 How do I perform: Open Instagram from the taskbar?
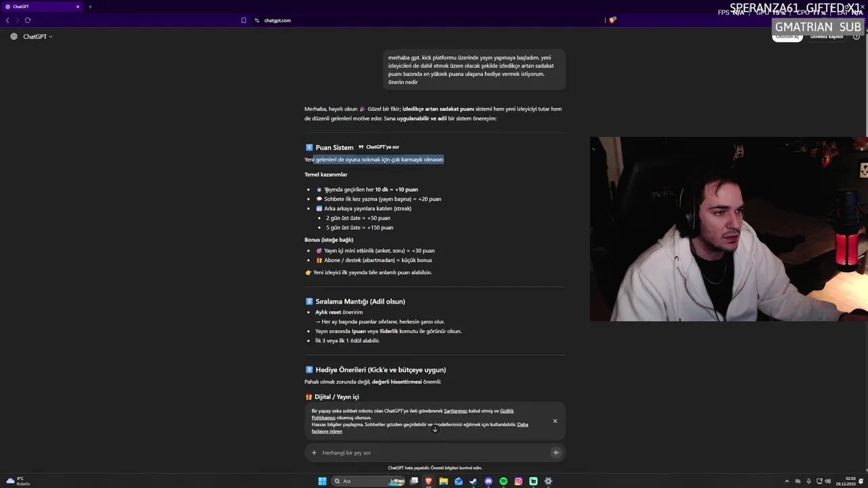coord(518,481)
